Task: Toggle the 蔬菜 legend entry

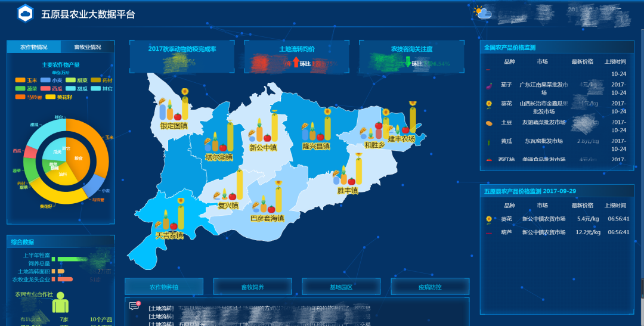Action: click(26, 89)
